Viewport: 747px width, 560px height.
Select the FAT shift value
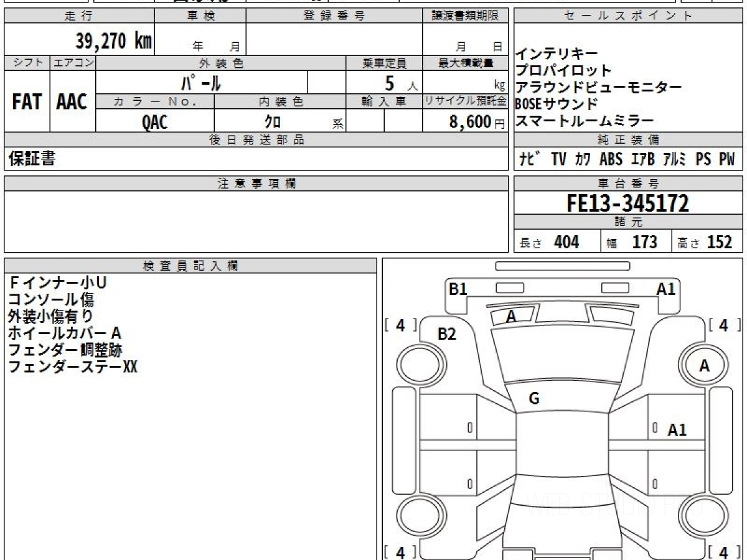pos(27,102)
